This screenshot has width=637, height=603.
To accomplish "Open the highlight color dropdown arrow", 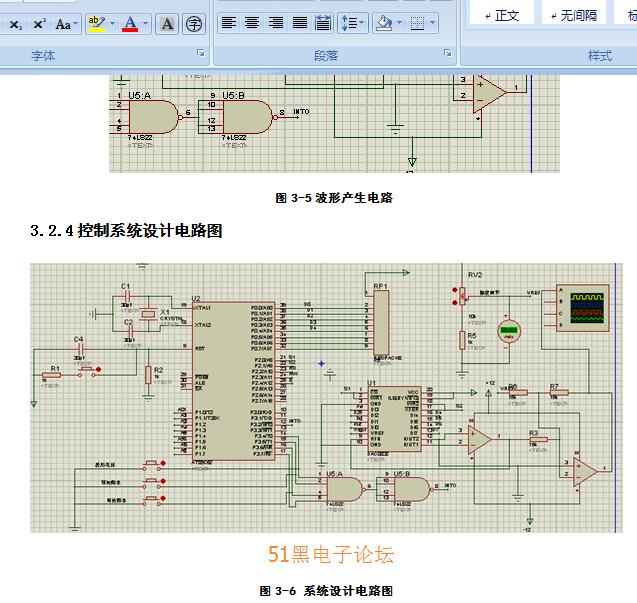I will coord(113,24).
